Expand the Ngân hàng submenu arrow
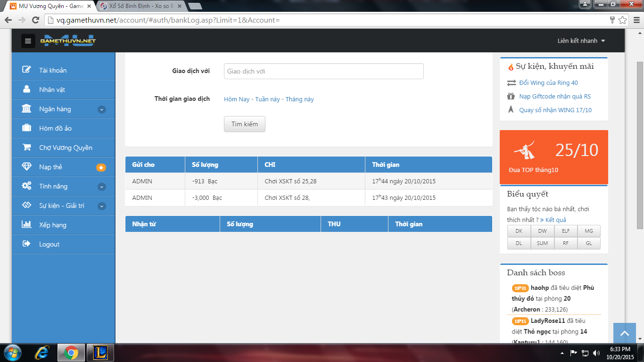 coord(101,109)
